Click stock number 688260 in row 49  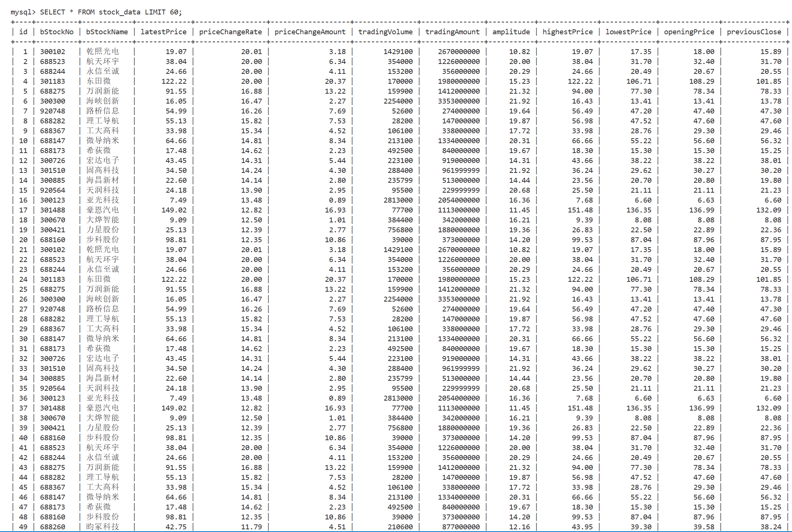[53, 527]
